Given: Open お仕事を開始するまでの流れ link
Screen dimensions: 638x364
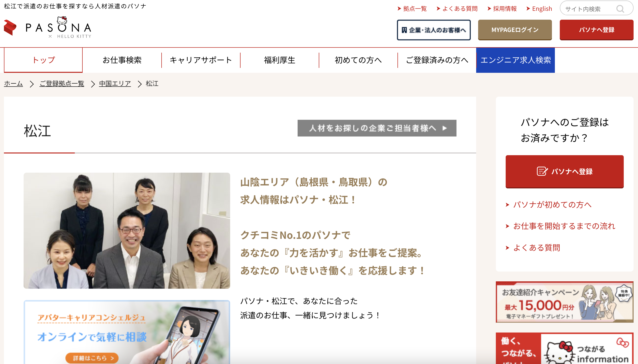Looking at the screenshot, I should (564, 226).
